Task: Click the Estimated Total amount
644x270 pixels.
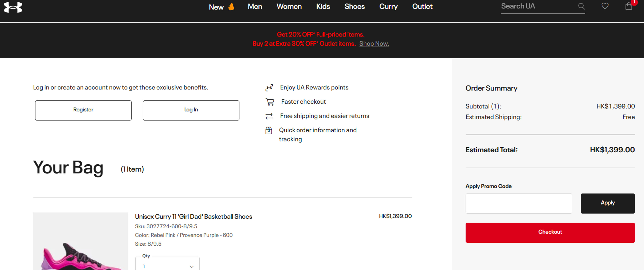Action: coord(612,150)
